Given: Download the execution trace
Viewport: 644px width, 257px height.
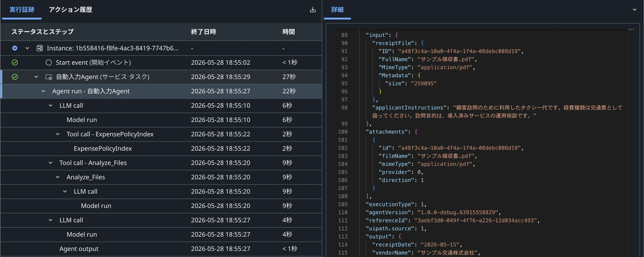Looking at the screenshot, I should 313,10.
